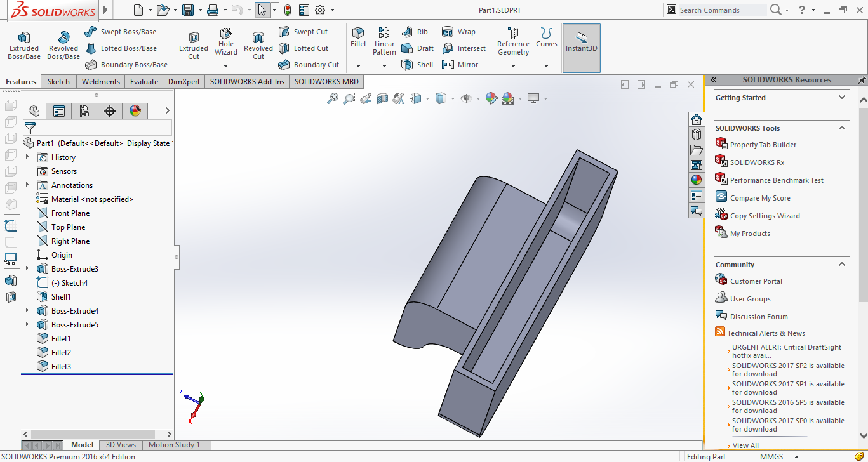
Task: Select the Boundary Cut tool
Action: [309, 65]
